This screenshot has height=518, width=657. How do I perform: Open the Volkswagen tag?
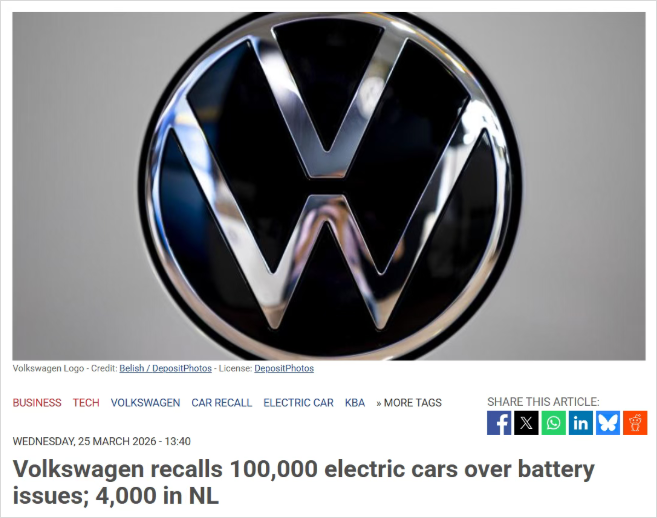click(x=145, y=403)
